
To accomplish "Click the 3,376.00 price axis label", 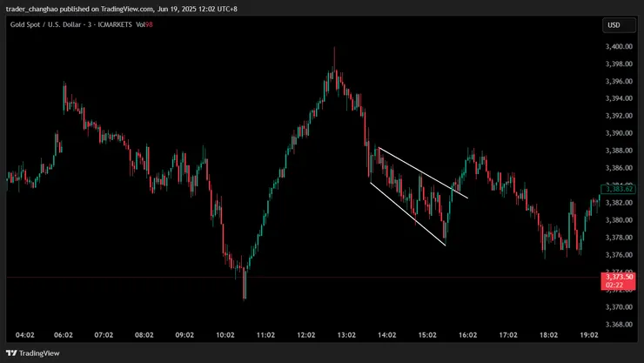I will (619, 255).
